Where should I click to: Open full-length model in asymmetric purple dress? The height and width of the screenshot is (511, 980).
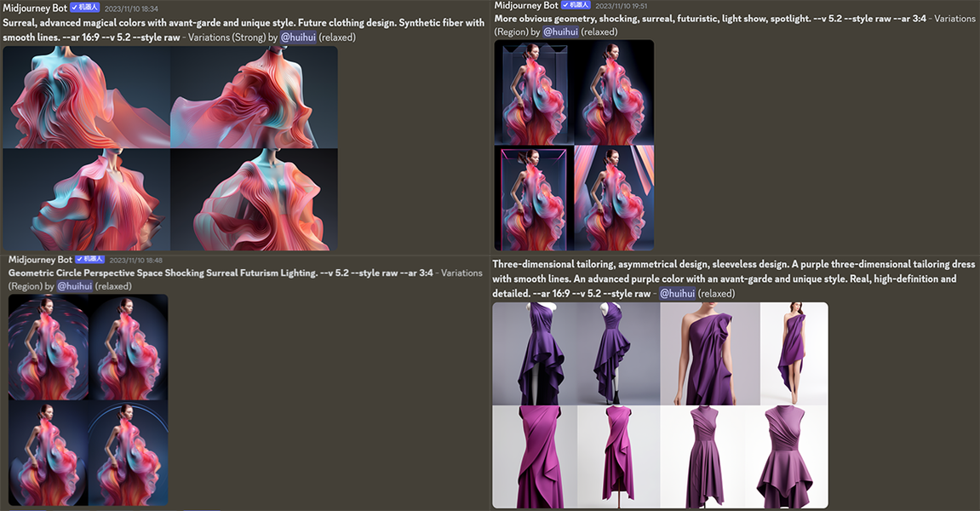[794, 354]
